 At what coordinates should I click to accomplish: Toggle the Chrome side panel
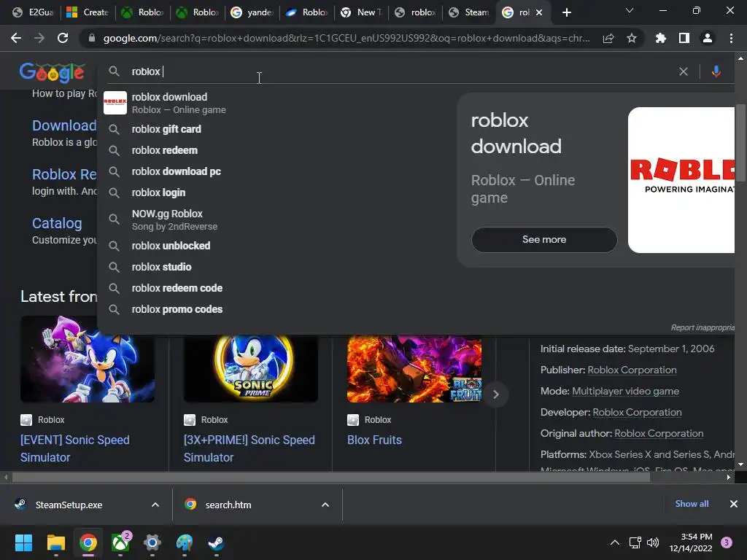684,38
